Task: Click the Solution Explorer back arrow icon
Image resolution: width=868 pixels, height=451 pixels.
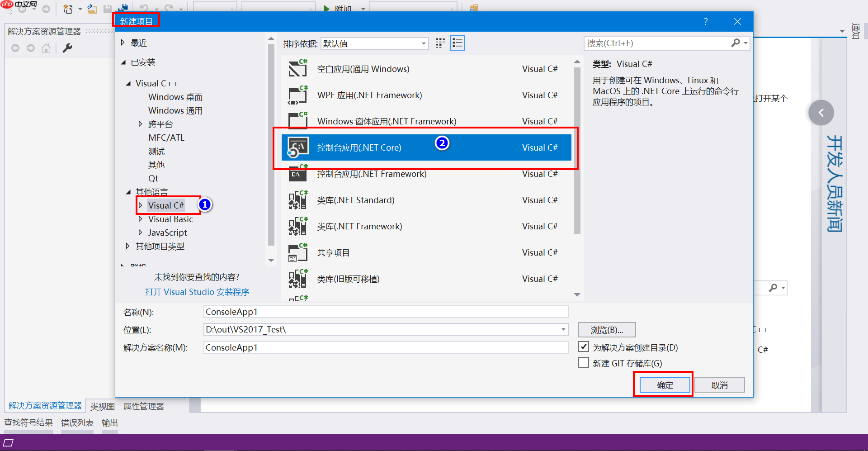Action: tap(15, 48)
